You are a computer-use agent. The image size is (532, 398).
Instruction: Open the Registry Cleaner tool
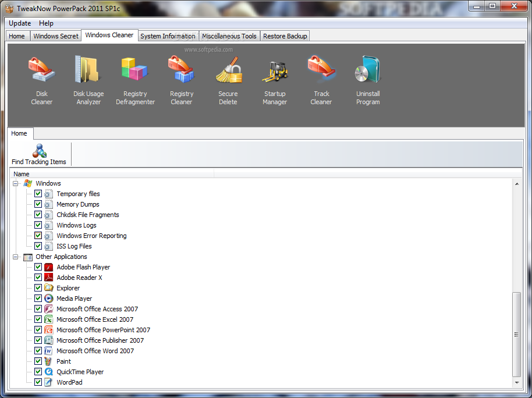tap(182, 80)
